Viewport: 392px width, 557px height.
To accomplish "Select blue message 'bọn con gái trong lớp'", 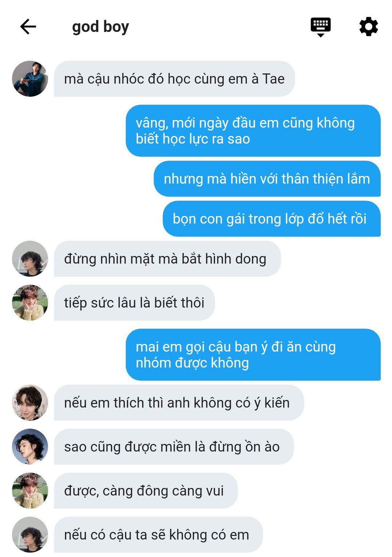I will (272, 219).
